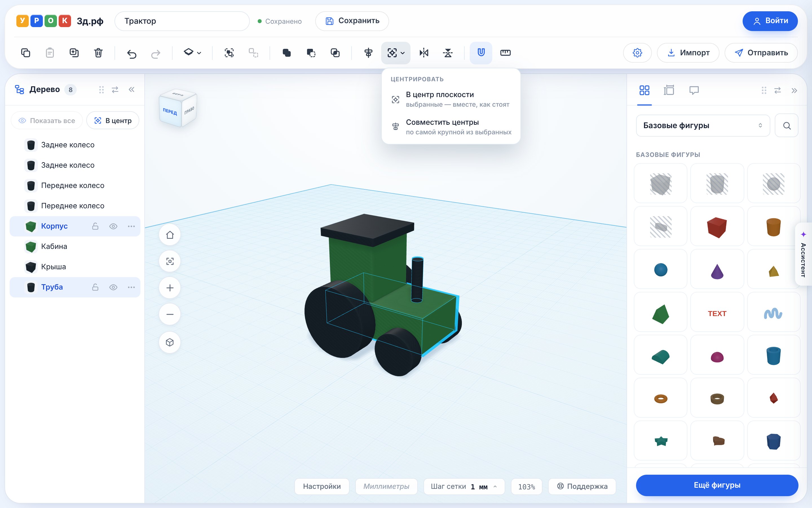Click the fit-to-view focus icon in viewport
Screen dimensions: 812x508
(170, 261)
